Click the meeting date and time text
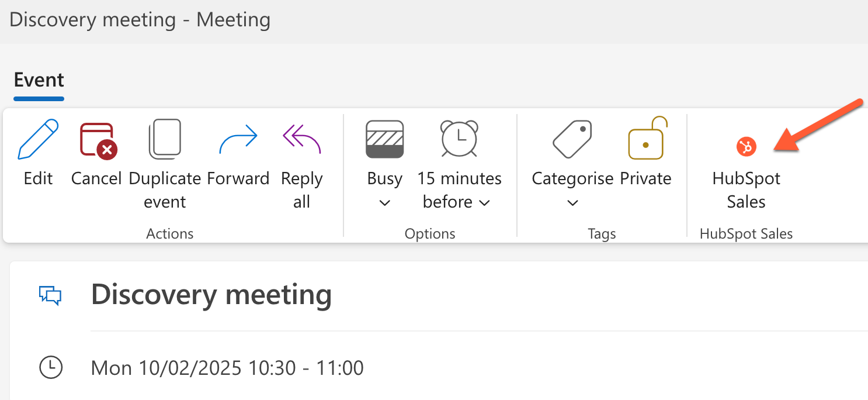Image resolution: width=868 pixels, height=400 pixels. click(227, 368)
